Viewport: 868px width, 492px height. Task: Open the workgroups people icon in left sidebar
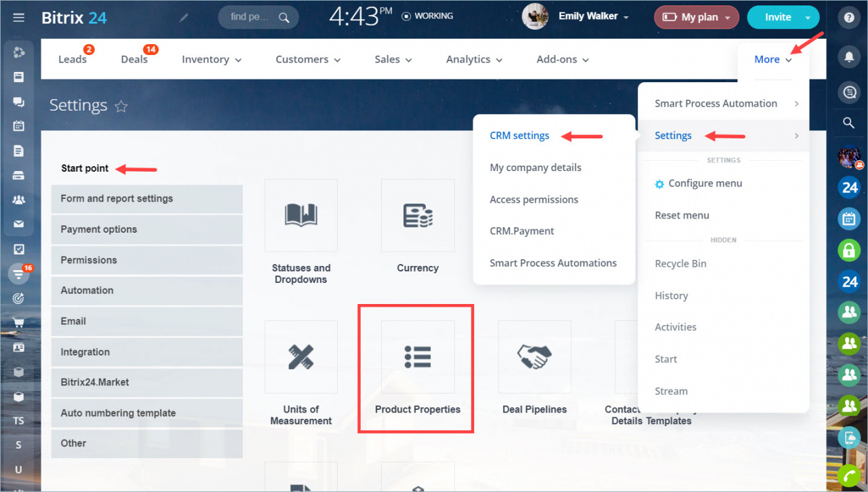click(19, 200)
